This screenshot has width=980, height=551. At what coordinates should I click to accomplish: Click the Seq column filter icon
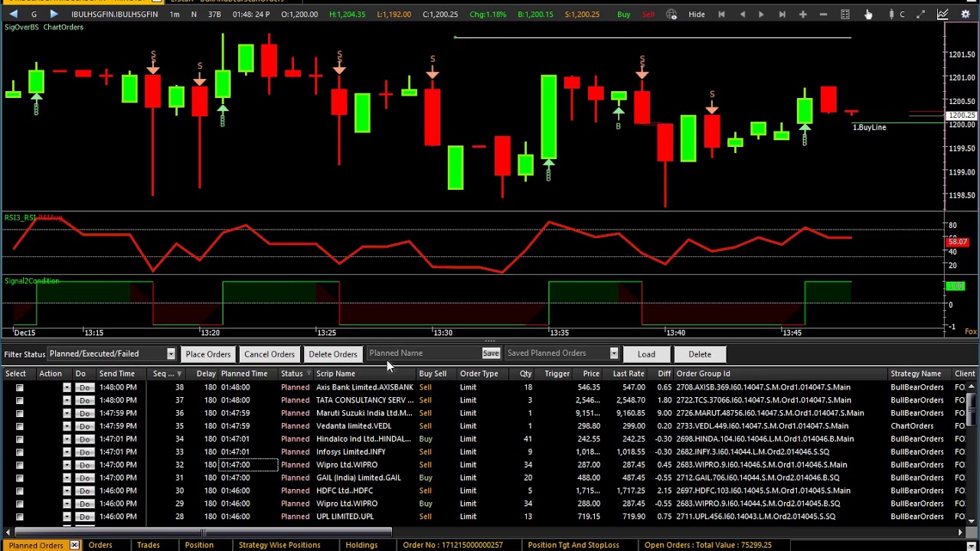179,373
